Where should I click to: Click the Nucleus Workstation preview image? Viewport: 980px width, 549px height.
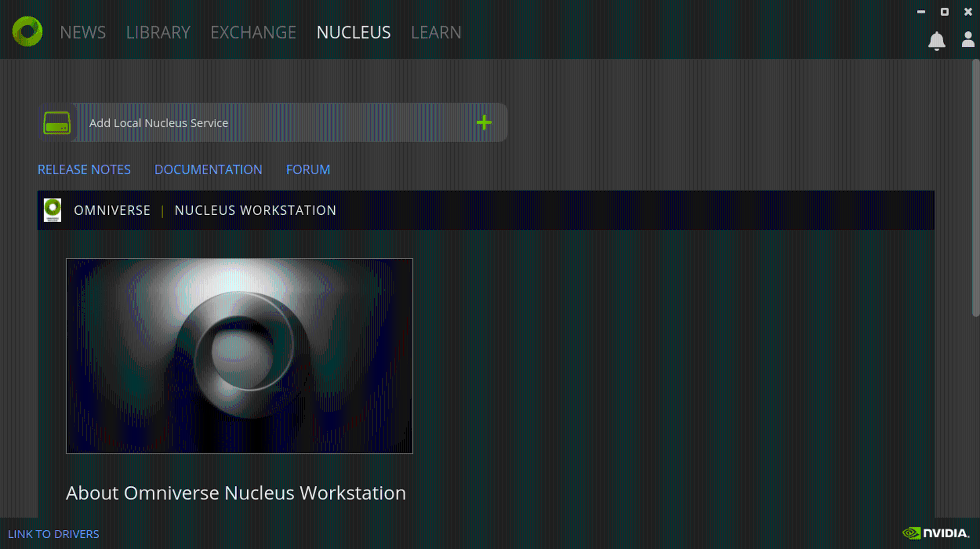(x=240, y=356)
